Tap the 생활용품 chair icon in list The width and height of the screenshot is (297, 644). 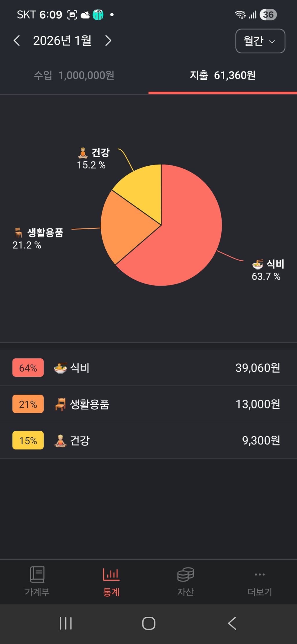click(60, 404)
